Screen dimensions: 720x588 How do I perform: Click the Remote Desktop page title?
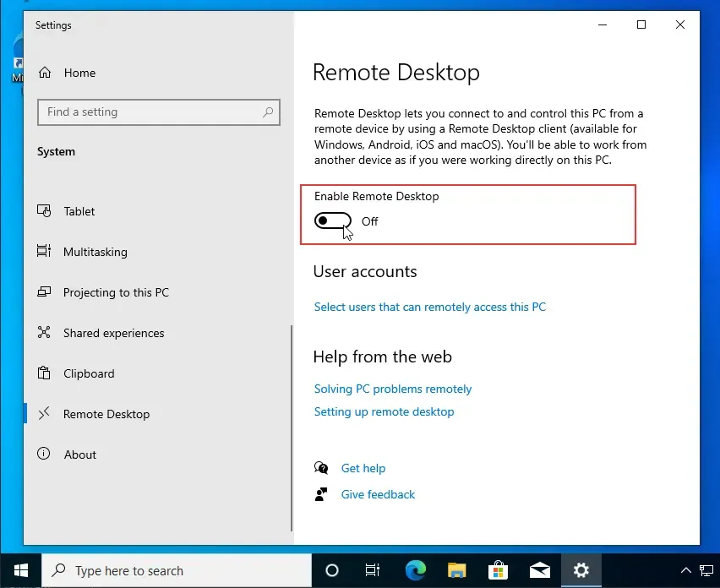coord(396,73)
